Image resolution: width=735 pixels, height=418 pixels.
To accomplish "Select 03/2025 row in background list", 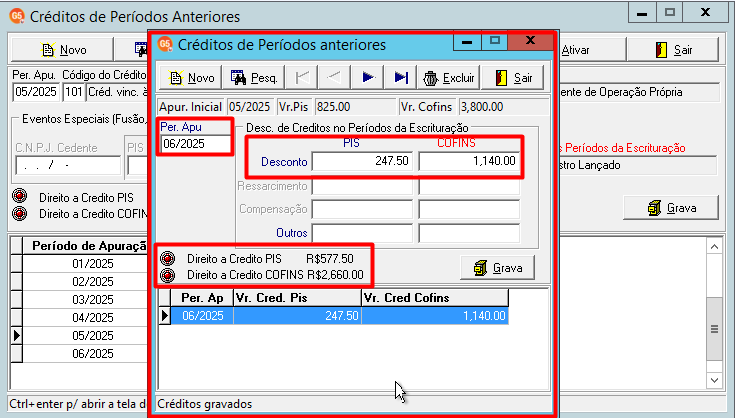I will [84, 299].
